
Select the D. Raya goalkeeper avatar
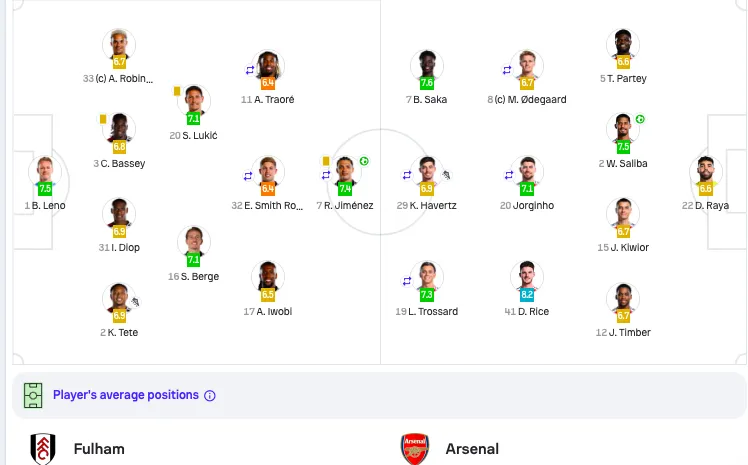(706, 170)
